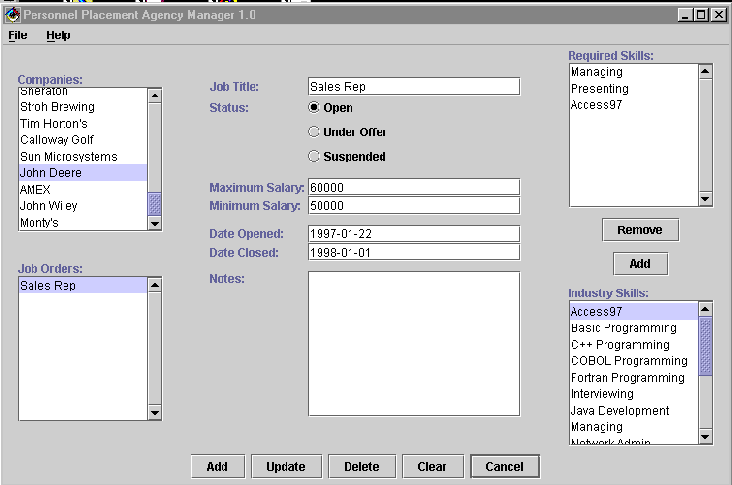
Task: Click the Industry Skills scrollbar thumb
Action: click(x=705, y=346)
